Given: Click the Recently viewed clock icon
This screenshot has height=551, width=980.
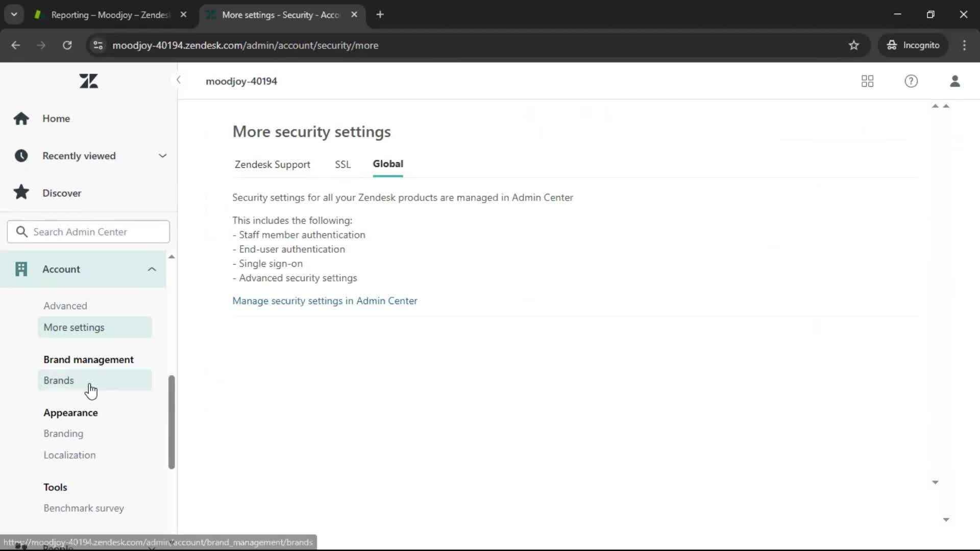Looking at the screenshot, I should point(21,156).
